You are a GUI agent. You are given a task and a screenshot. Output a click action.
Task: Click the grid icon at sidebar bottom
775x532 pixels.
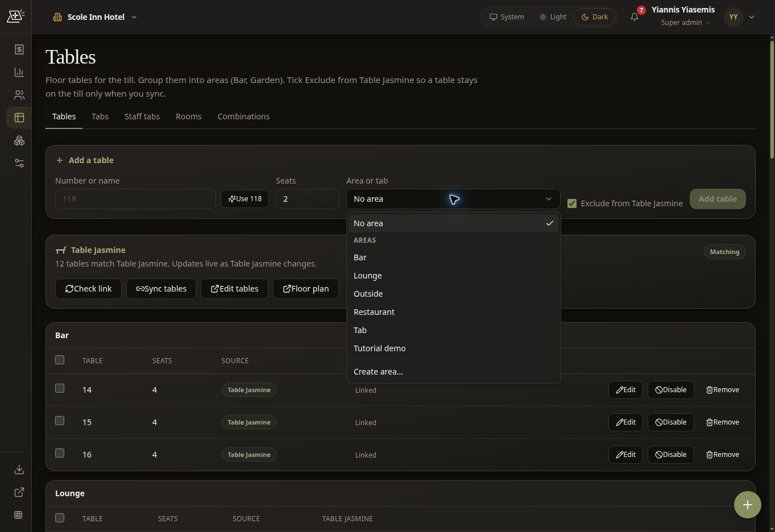point(19,515)
